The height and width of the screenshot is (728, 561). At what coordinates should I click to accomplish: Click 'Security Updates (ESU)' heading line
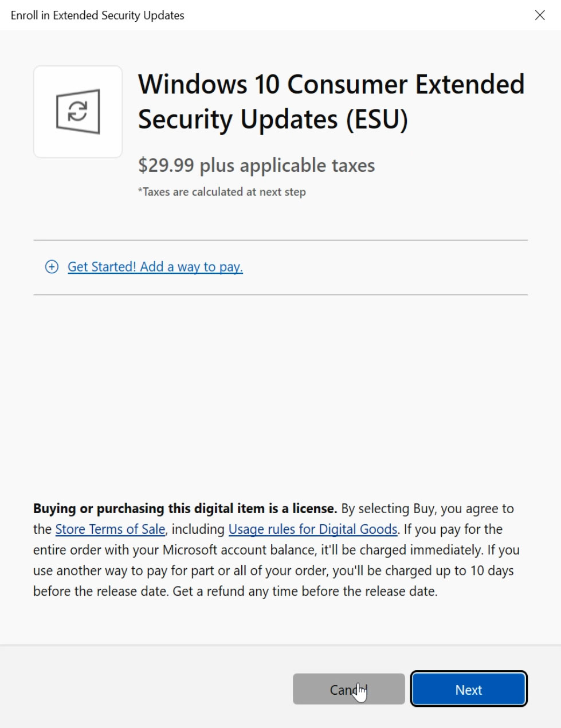click(x=273, y=120)
